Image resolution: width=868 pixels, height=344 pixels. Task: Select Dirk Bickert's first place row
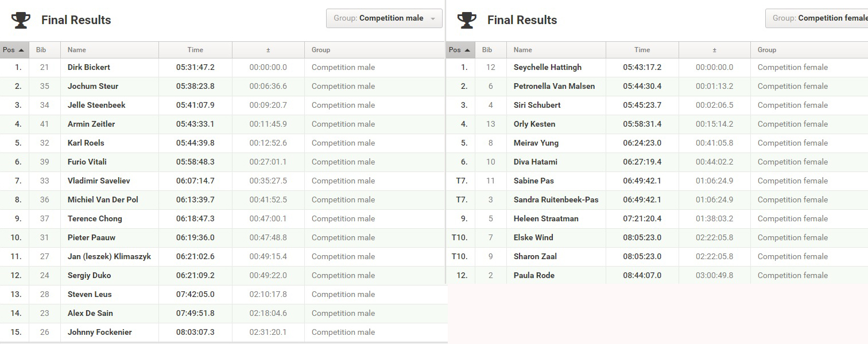coord(223,67)
